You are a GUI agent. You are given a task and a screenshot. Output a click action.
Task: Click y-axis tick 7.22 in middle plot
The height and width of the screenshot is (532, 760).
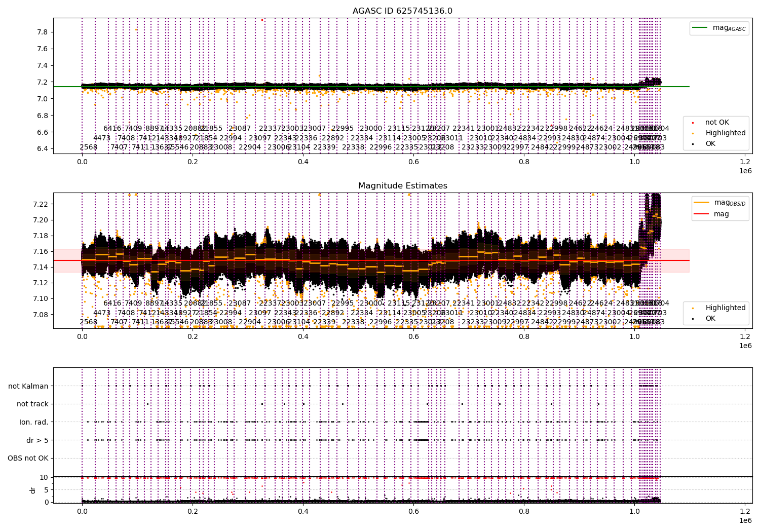point(41,204)
